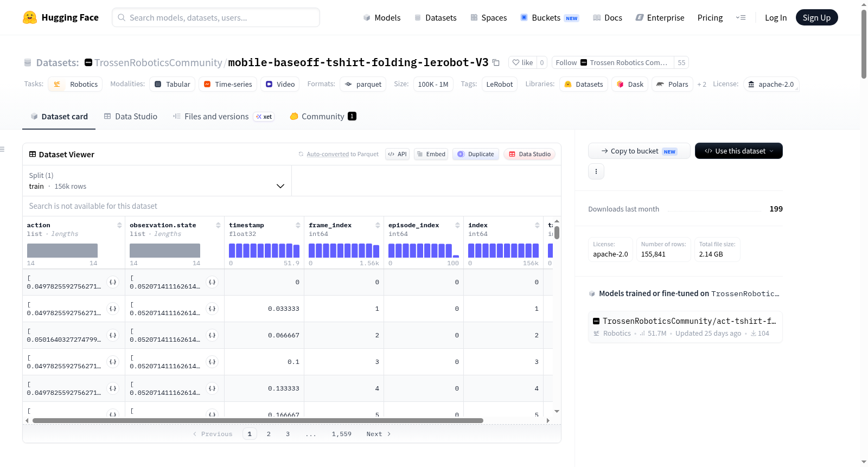Select the Time-series modality tag
868x467 pixels.
tap(228, 84)
